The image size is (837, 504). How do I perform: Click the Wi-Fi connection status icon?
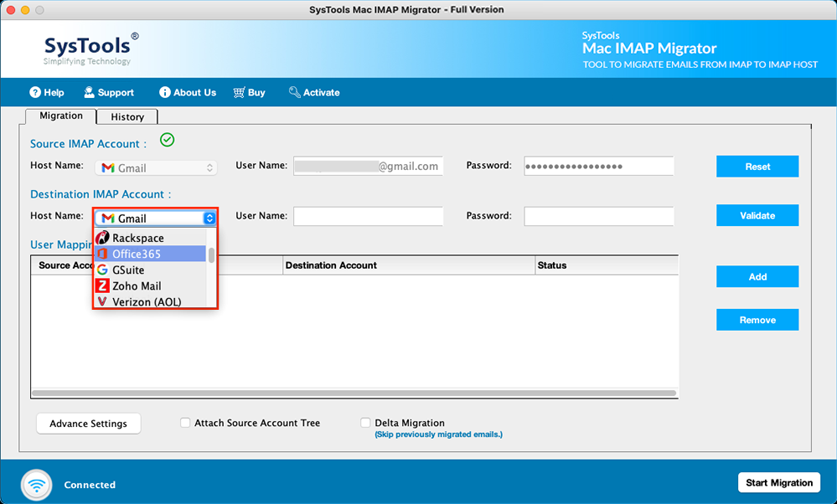pyautogui.click(x=37, y=485)
